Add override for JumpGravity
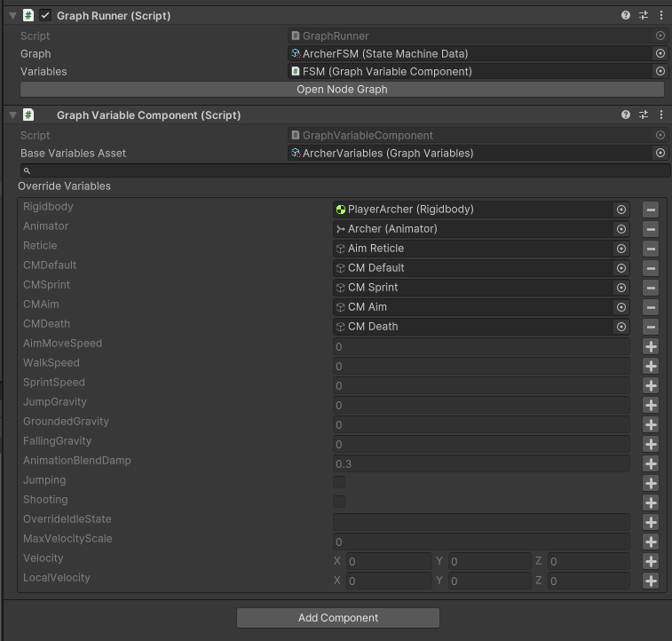Screen dimensions: 672x641 coord(651,405)
